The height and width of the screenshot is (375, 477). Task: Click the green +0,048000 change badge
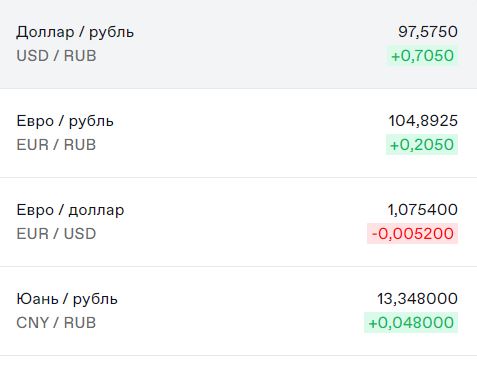tap(411, 323)
